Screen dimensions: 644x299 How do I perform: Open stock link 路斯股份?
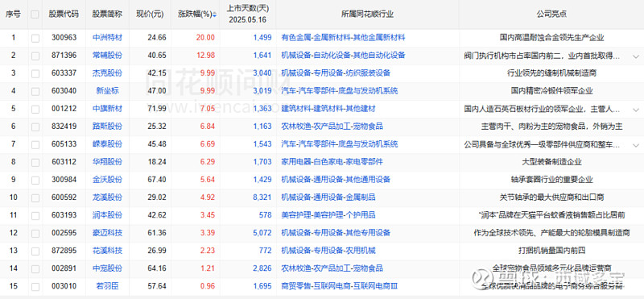(x=107, y=127)
